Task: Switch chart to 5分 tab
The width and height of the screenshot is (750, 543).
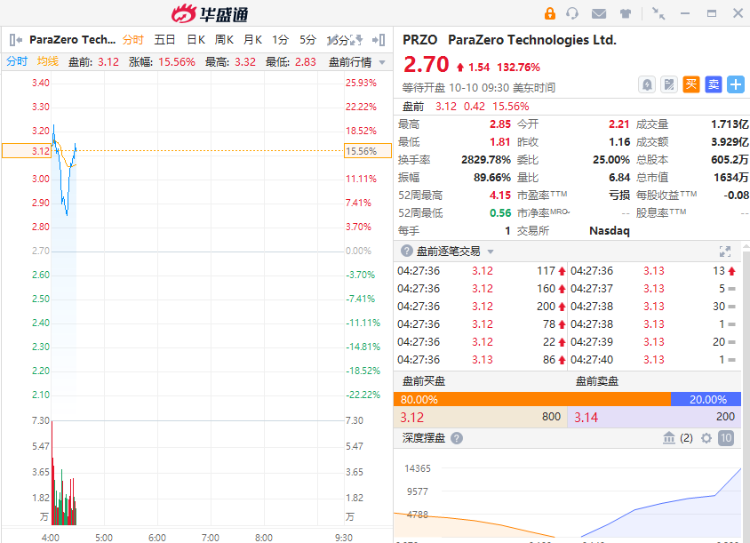Action: [x=308, y=40]
